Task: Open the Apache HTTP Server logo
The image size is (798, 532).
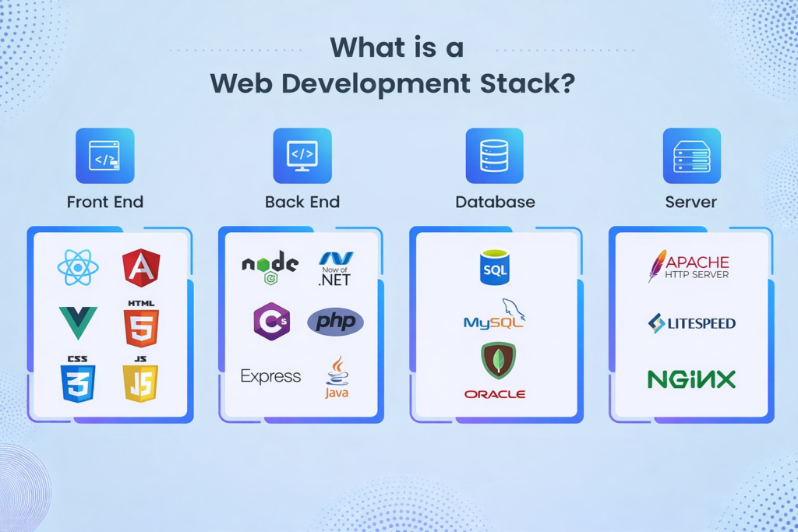Action: click(x=689, y=266)
